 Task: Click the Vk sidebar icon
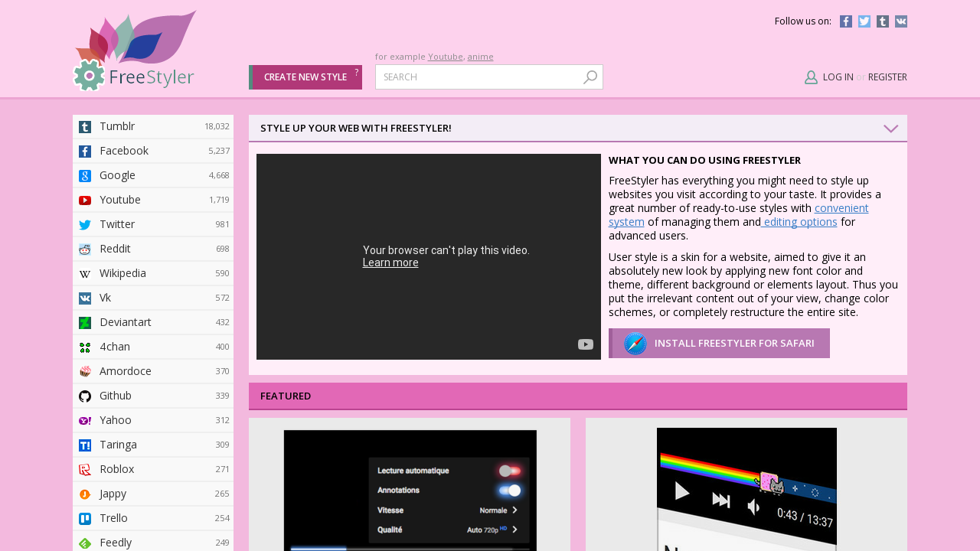coord(85,298)
